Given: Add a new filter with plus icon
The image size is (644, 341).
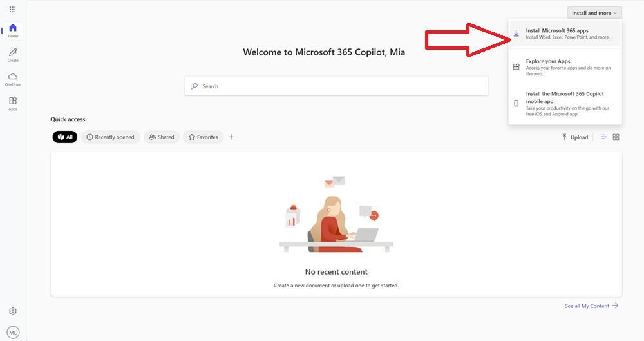Looking at the screenshot, I should pos(231,137).
